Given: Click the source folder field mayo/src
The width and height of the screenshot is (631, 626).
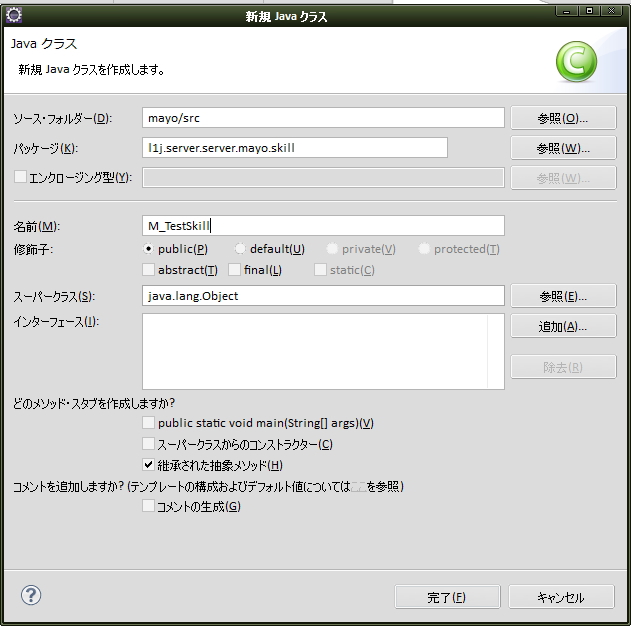Looking at the screenshot, I should point(323,118).
